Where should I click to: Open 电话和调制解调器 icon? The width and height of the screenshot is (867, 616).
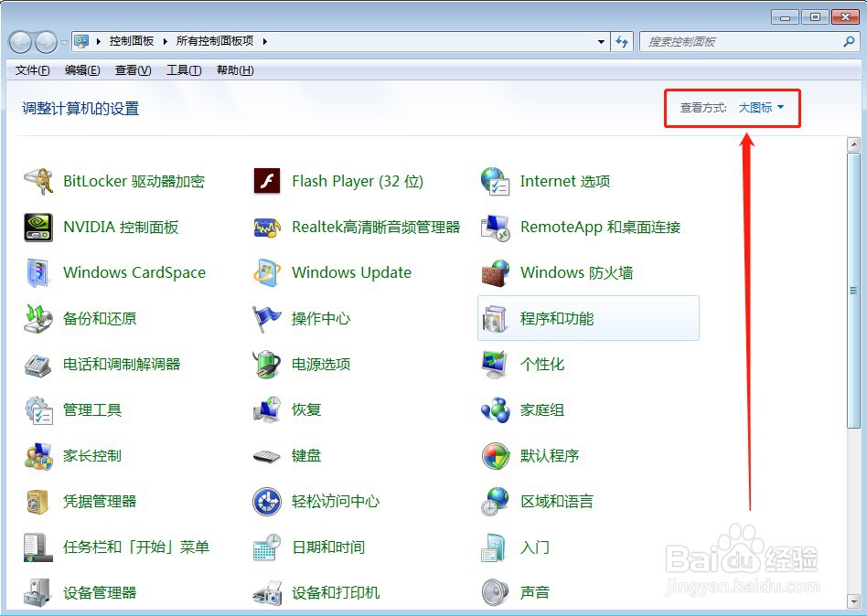pos(38,365)
